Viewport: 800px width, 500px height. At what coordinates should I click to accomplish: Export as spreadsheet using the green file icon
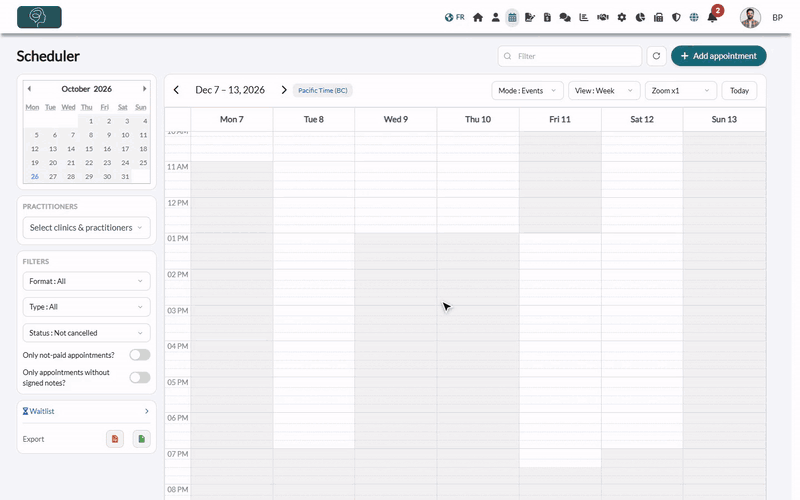click(141, 439)
